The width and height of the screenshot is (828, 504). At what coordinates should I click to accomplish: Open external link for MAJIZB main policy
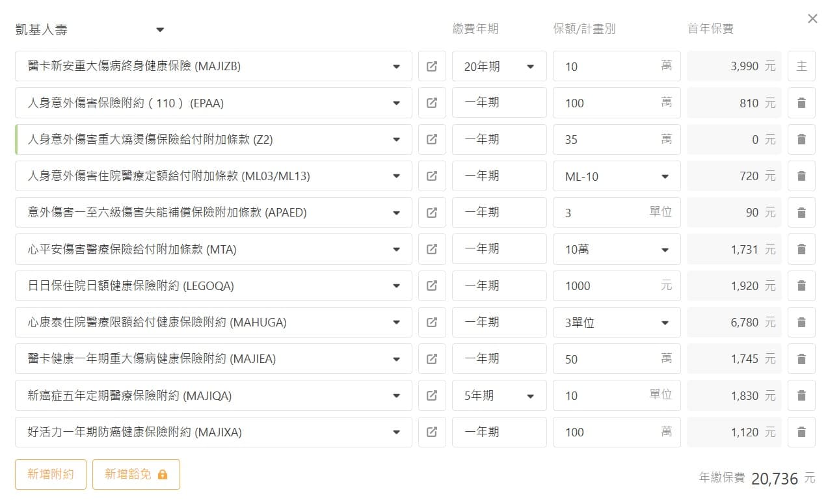(432, 66)
